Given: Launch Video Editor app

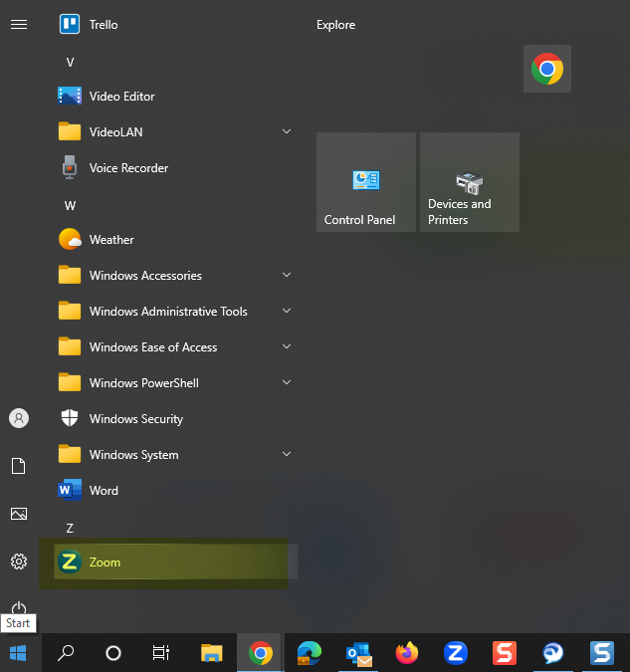Looking at the screenshot, I should coord(176,96).
